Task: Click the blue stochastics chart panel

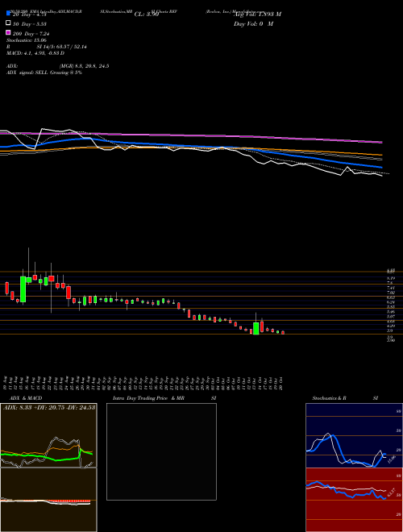Action: coord(354,435)
